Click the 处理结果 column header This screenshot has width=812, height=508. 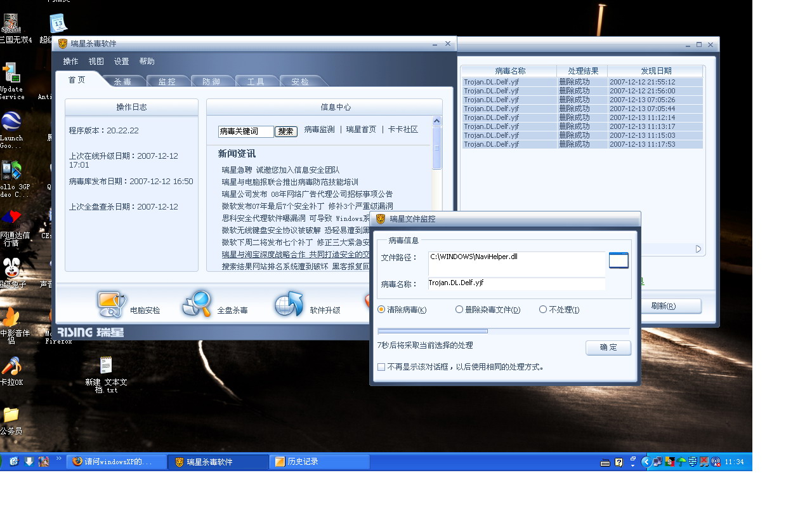[582, 71]
